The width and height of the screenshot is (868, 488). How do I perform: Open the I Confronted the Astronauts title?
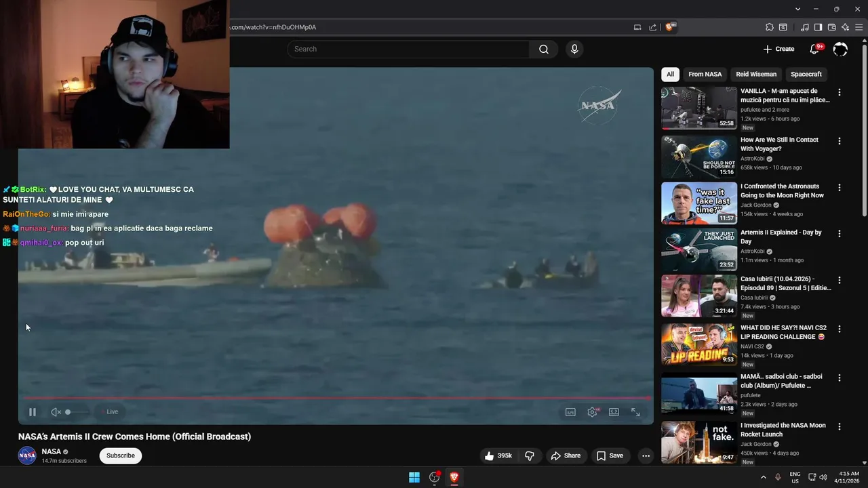click(782, 190)
